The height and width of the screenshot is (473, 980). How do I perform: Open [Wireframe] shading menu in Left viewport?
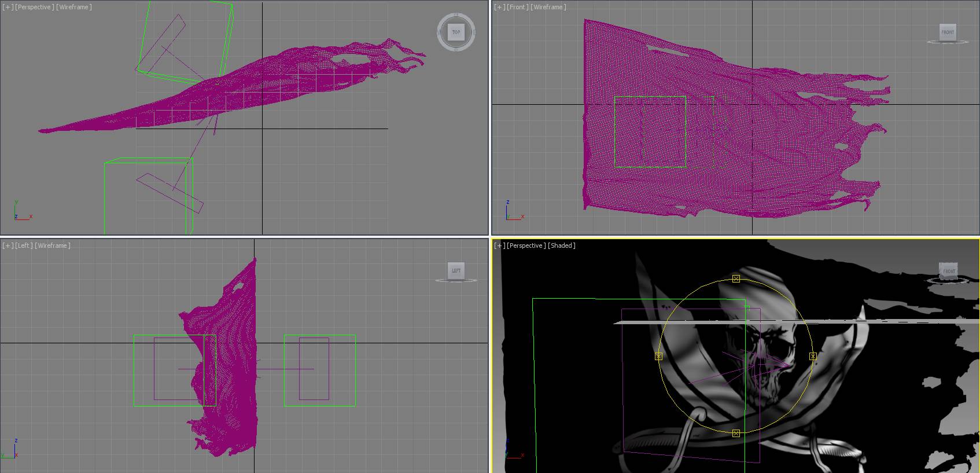pos(53,245)
